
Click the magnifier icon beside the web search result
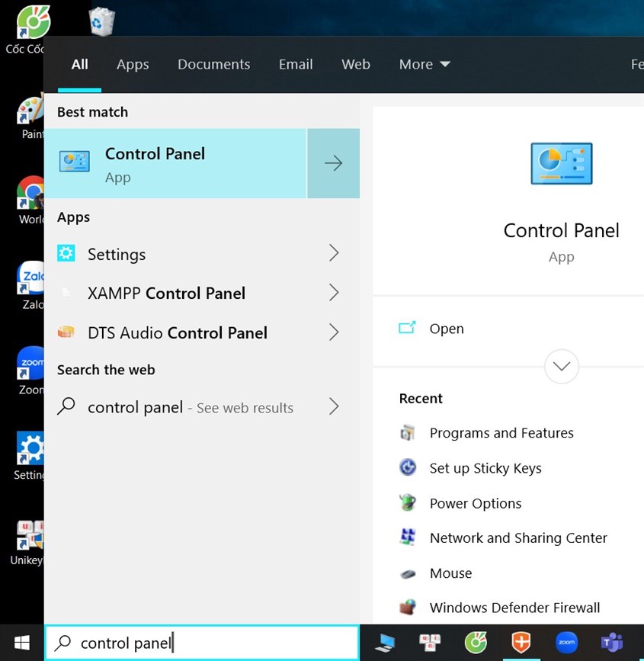pyautogui.click(x=66, y=406)
